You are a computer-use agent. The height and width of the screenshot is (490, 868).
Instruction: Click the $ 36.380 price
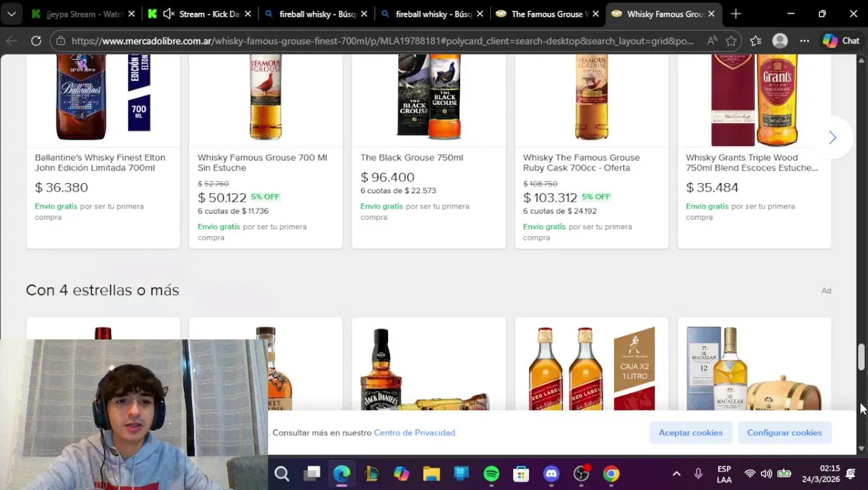[61, 187]
